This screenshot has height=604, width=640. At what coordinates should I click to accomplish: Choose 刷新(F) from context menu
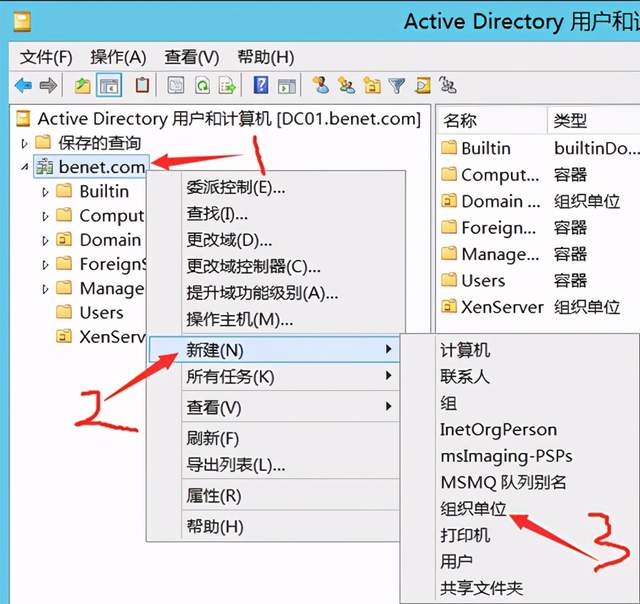tap(213, 438)
